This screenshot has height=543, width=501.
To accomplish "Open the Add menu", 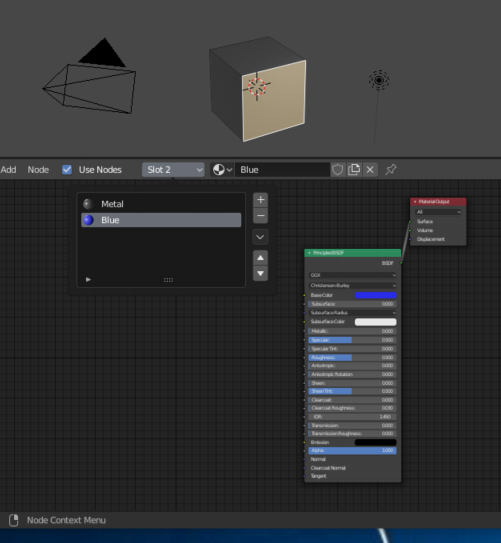I will (8, 170).
